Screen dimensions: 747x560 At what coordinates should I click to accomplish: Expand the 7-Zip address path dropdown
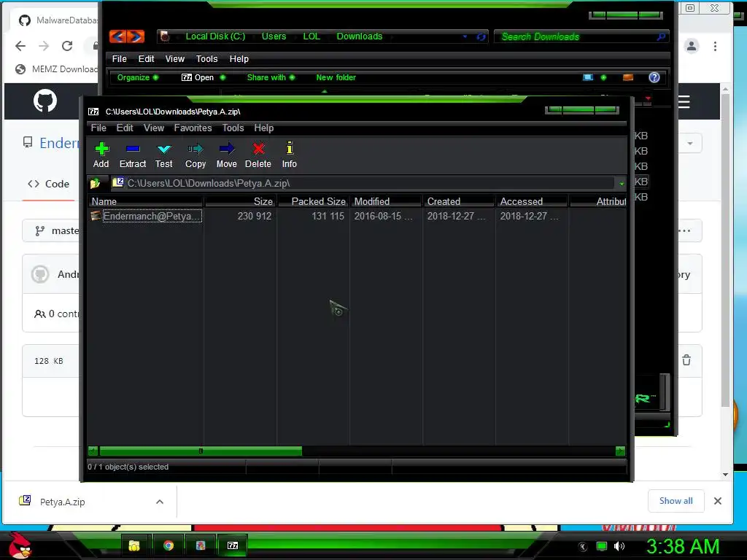pos(622,183)
